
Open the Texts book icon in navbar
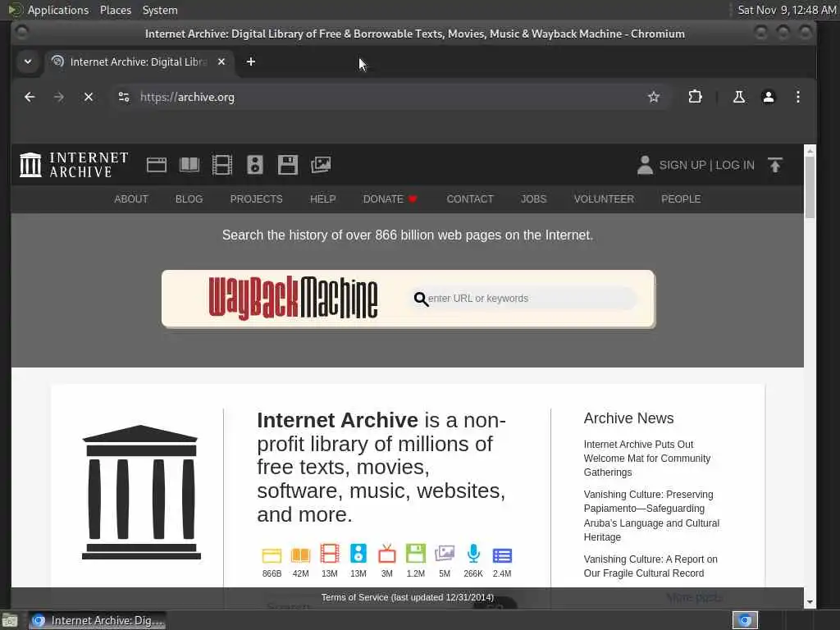pos(189,164)
